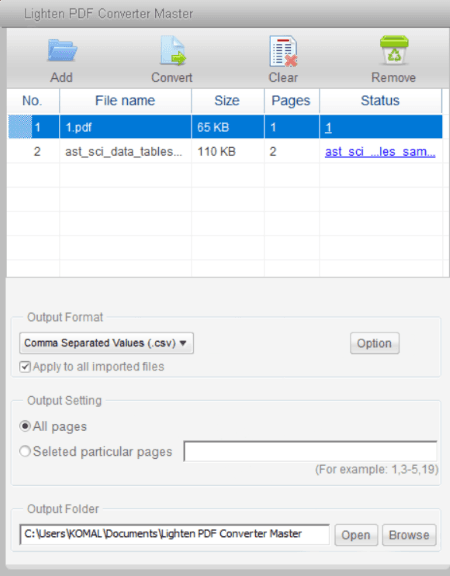The height and width of the screenshot is (576, 450).
Task: Click the Option button
Action: coord(374,343)
